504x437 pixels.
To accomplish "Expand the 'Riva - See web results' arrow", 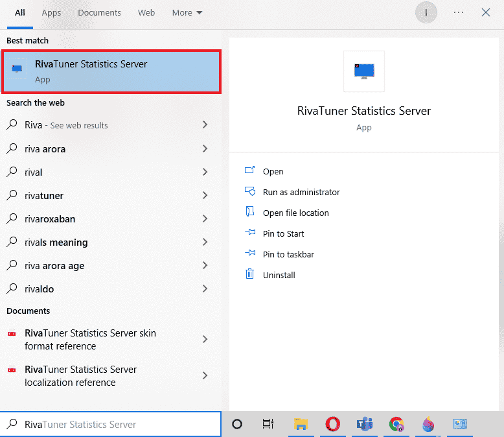I will click(x=205, y=125).
